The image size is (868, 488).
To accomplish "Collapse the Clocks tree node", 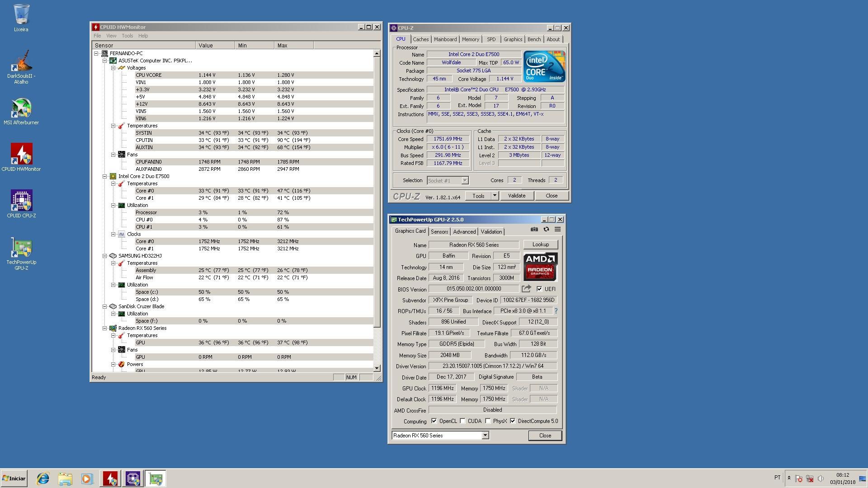I will pos(113,234).
